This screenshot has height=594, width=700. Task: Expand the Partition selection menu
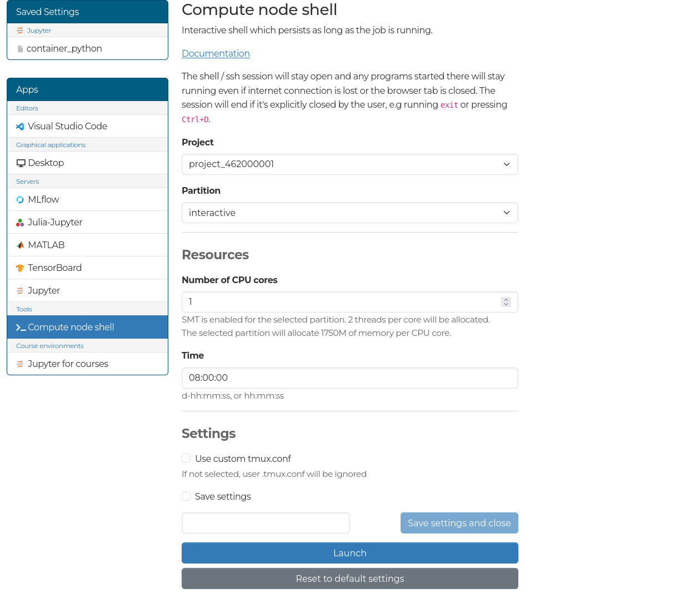point(350,213)
